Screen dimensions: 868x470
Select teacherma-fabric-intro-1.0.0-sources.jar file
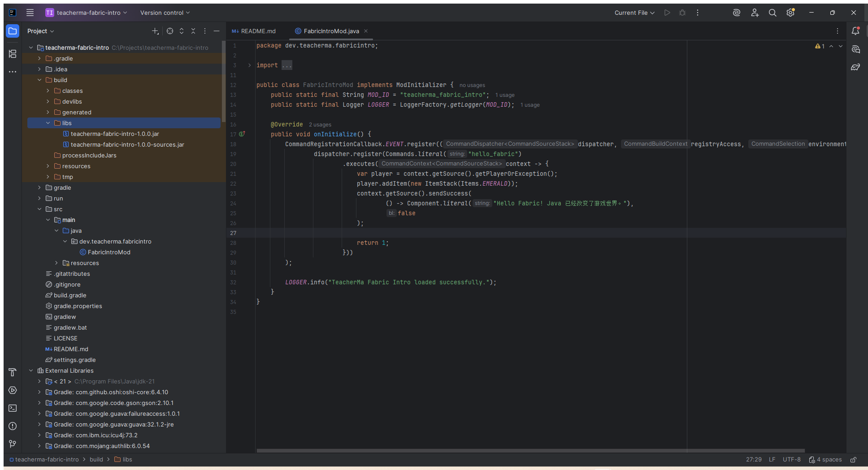[x=127, y=144]
